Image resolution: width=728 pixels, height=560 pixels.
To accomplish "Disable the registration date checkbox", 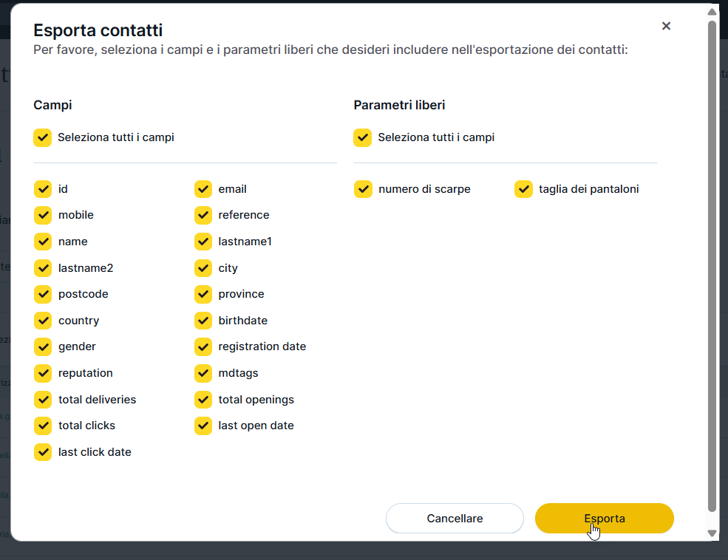I will [203, 346].
